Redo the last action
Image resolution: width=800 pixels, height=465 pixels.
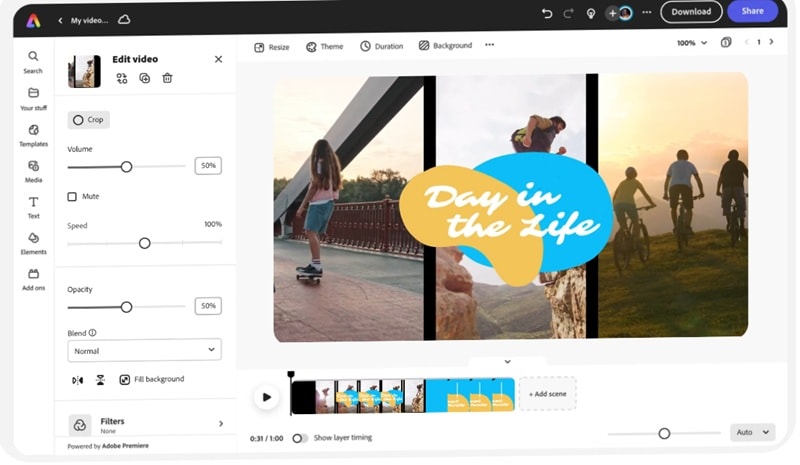pyautogui.click(x=568, y=13)
